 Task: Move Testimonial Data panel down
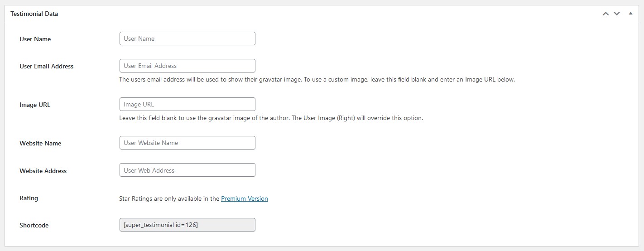coord(617,14)
